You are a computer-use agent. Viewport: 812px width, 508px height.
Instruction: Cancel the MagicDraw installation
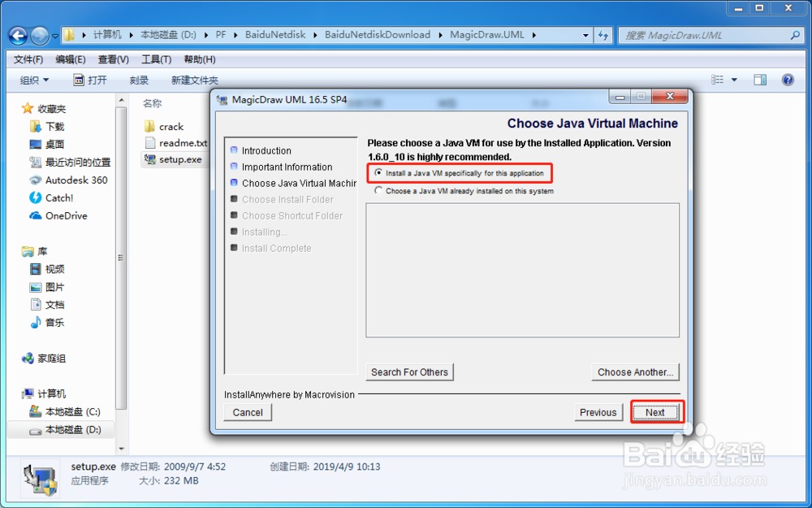[248, 413]
